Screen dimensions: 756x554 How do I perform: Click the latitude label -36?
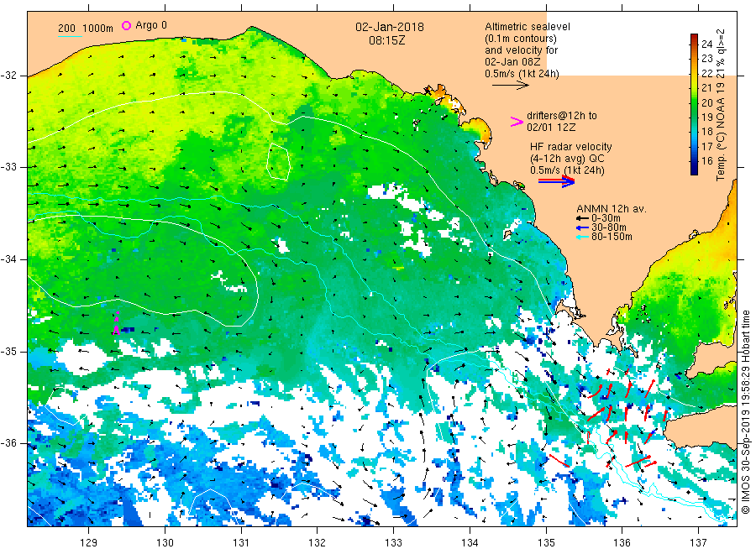pyautogui.click(x=8, y=442)
